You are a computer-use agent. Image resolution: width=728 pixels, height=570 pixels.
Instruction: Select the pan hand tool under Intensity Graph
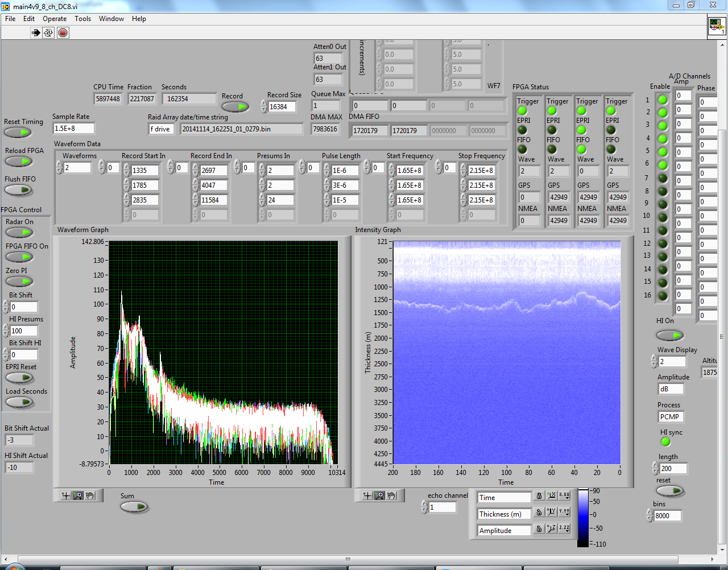392,495
